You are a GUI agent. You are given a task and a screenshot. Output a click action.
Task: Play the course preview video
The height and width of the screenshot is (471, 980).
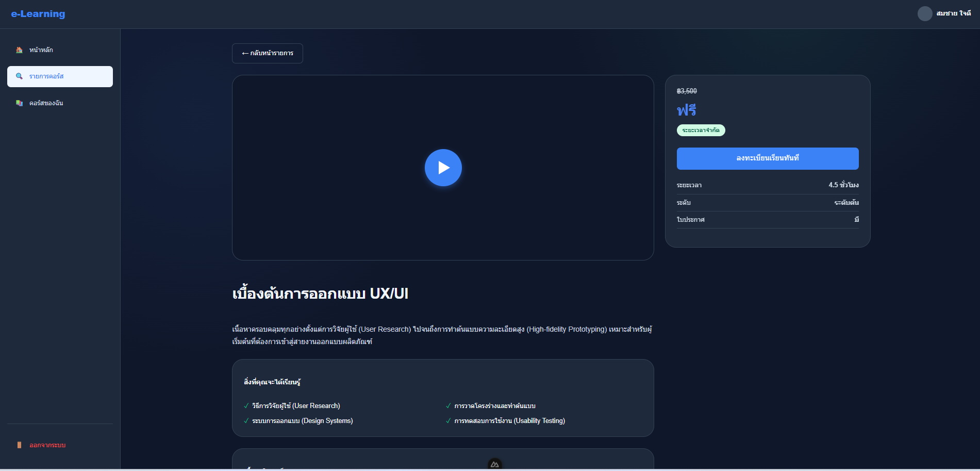[443, 168]
